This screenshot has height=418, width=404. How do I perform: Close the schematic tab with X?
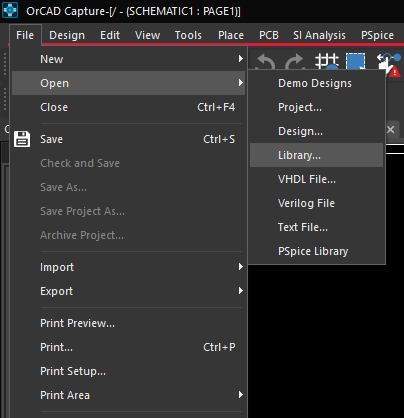(x=391, y=129)
